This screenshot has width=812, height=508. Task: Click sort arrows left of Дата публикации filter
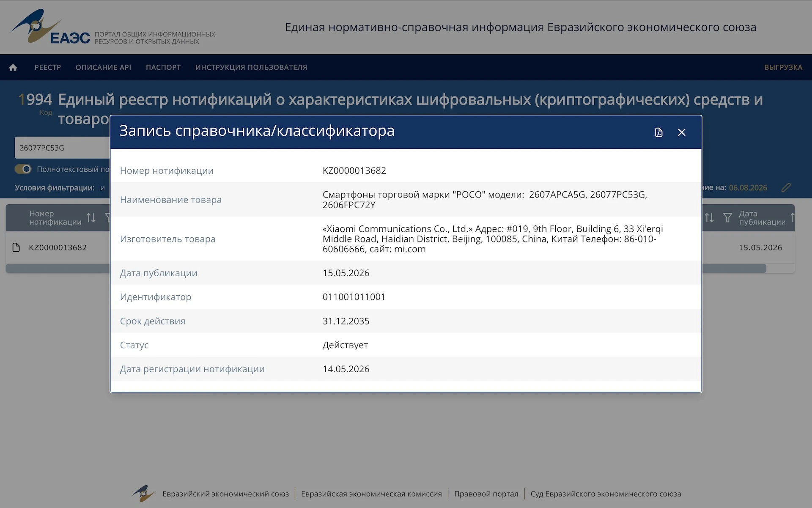709,218
